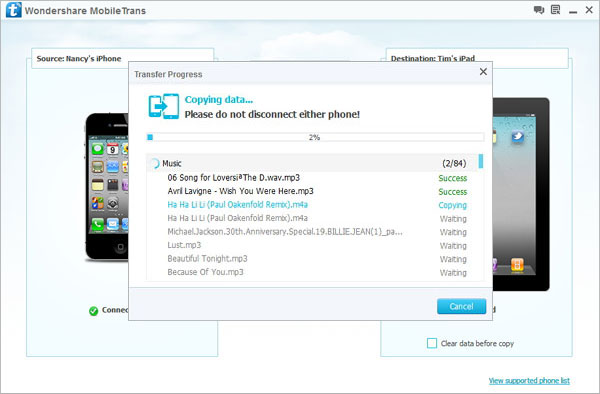Select the Music category row
Screen dimensions: 600x394
click(312, 163)
